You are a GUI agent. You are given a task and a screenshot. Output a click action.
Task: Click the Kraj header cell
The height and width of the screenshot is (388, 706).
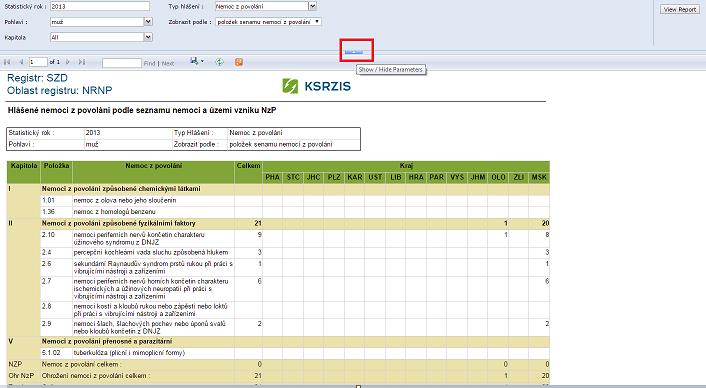(406, 166)
